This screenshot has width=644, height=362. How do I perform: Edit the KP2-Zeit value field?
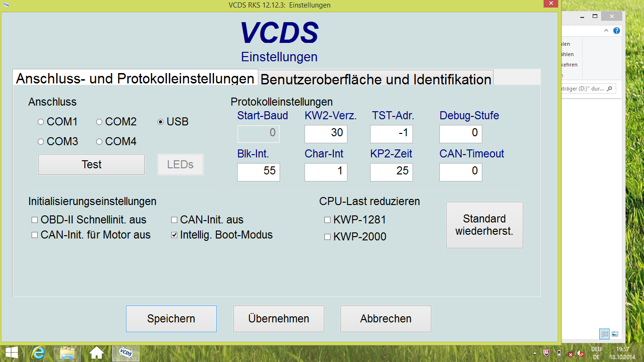click(x=391, y=172)
